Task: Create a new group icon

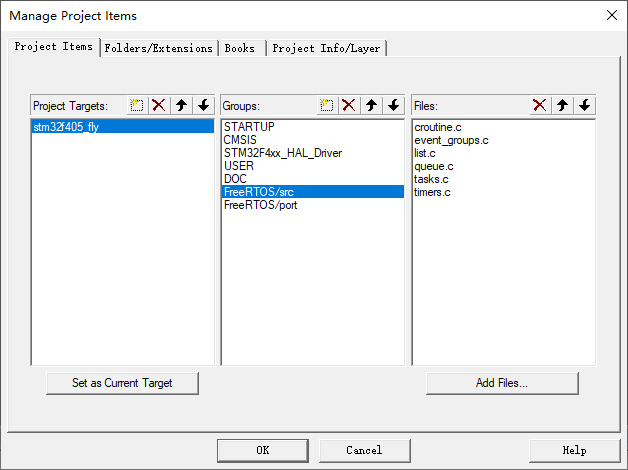Action: [327, 105]
